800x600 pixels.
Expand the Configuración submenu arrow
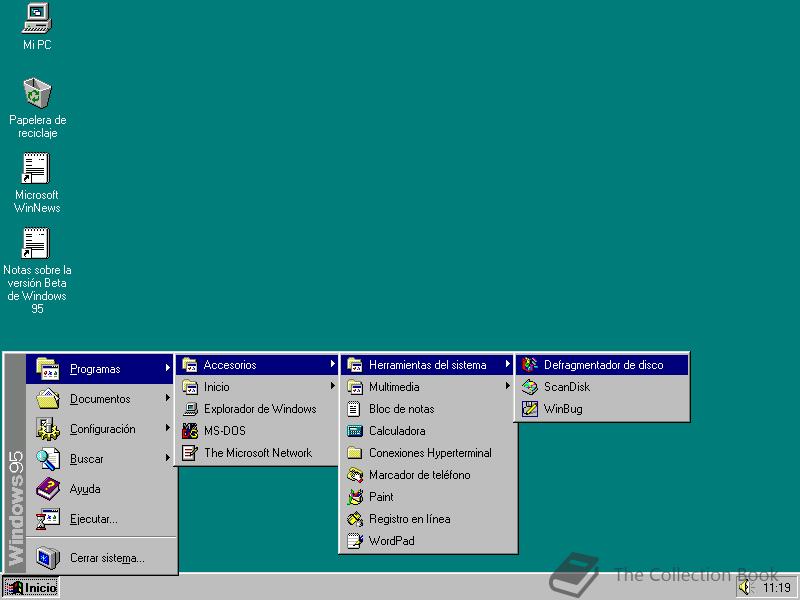click(167, 428)
